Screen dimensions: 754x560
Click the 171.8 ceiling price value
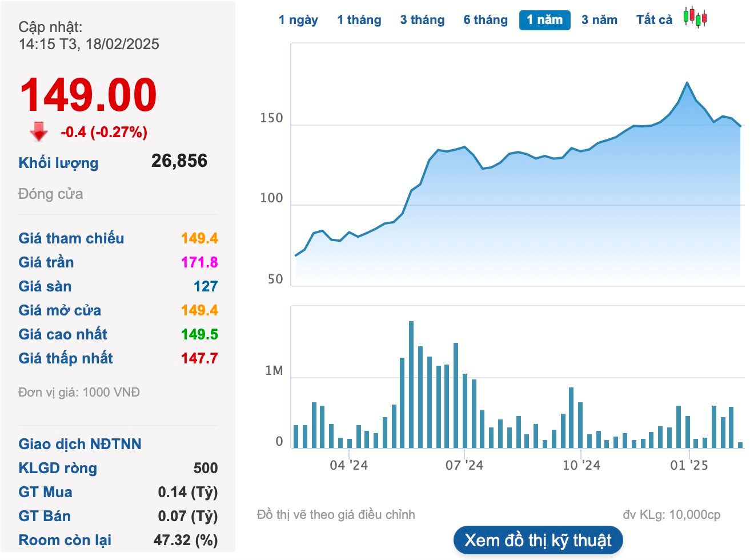point(199,262)
